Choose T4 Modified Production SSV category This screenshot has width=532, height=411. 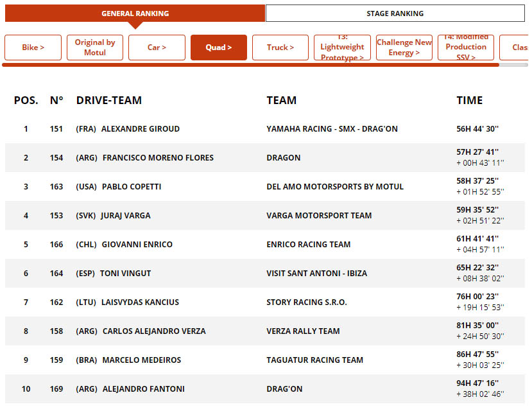click(466, 48)
